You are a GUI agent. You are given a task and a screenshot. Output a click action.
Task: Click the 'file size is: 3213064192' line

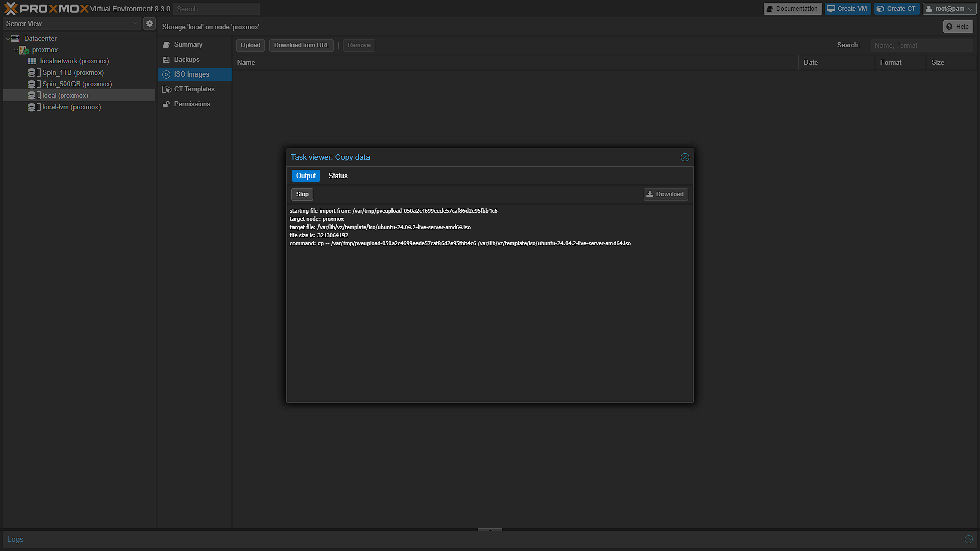318,235
